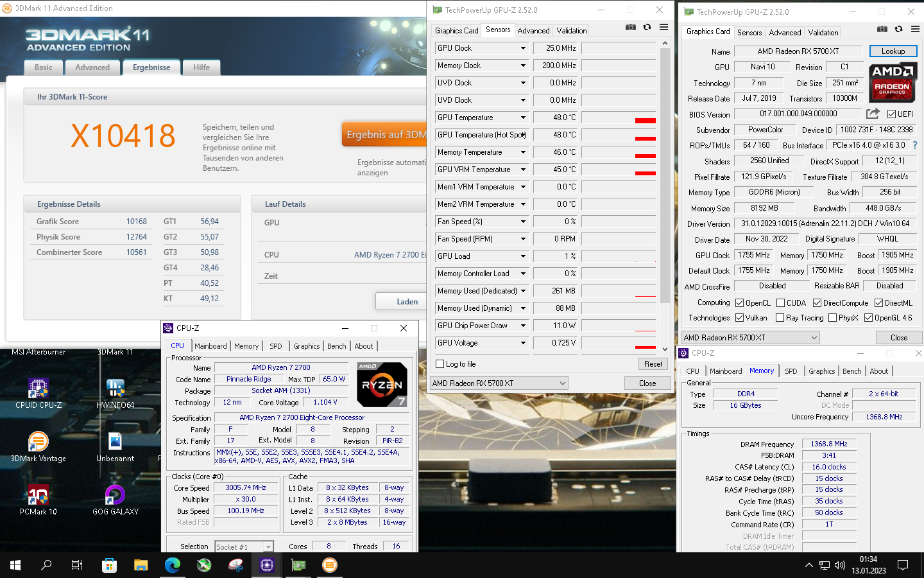The width and height of the screenshot is (924, 578).
Task: Click the Reset button in Sensors window
Action: click(653, 364)
